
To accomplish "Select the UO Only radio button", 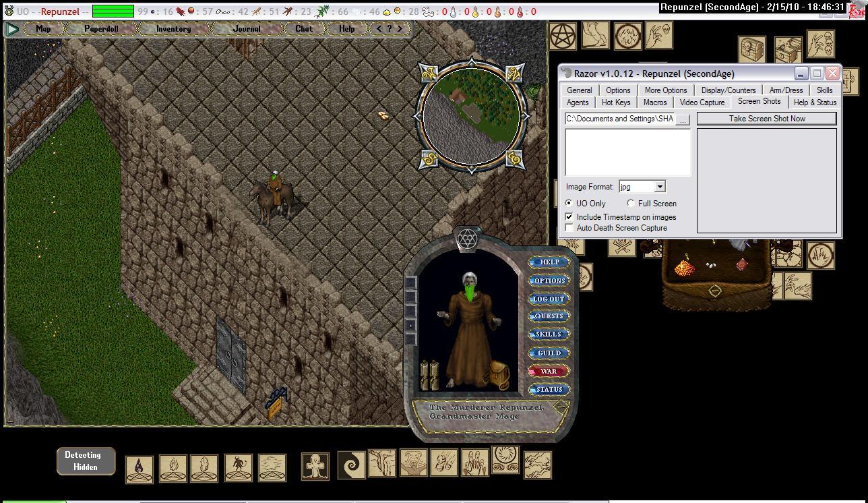I will (569, 203).
